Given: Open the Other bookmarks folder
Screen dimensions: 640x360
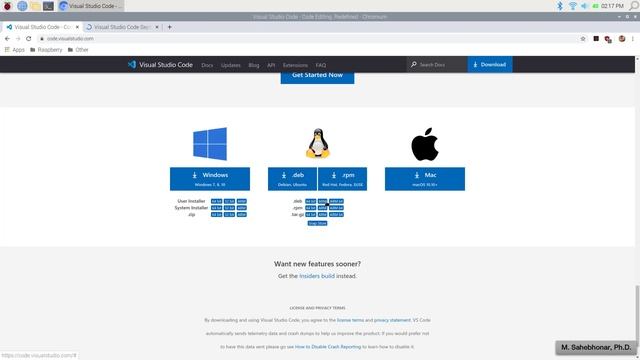Looking at the screenshot, I should 78,50.
